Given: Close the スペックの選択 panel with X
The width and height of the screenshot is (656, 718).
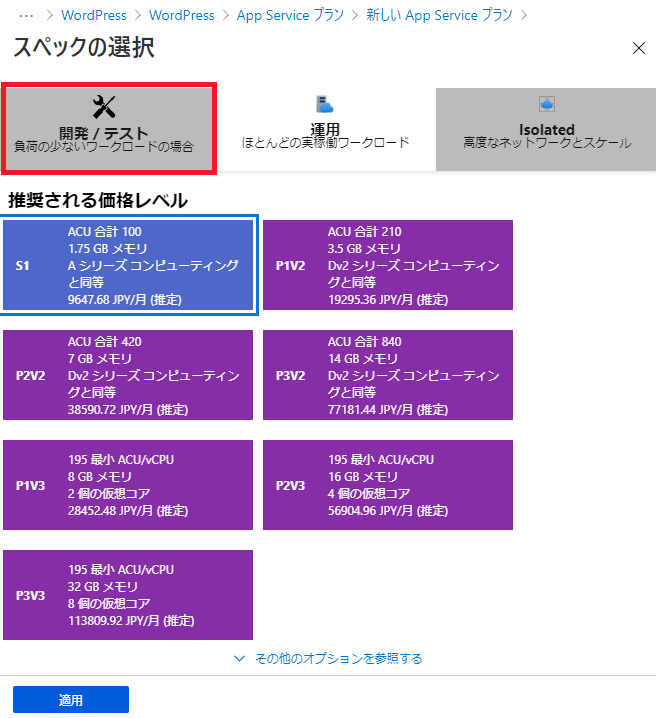Looking at the screenshot, I should (x=639, y=48).
